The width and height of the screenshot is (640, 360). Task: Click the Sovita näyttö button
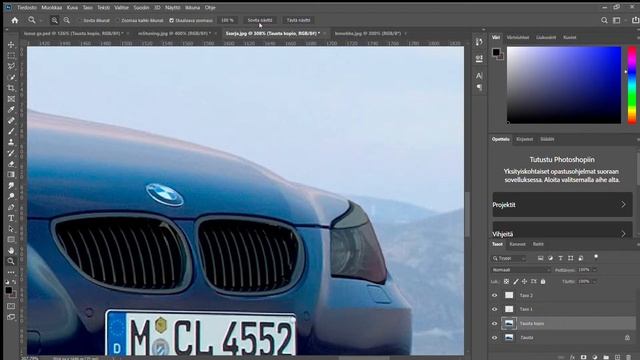pos(260,20)
